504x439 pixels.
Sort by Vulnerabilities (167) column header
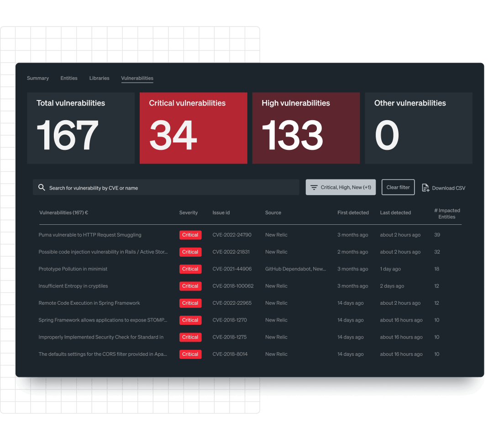coord(63,212)
